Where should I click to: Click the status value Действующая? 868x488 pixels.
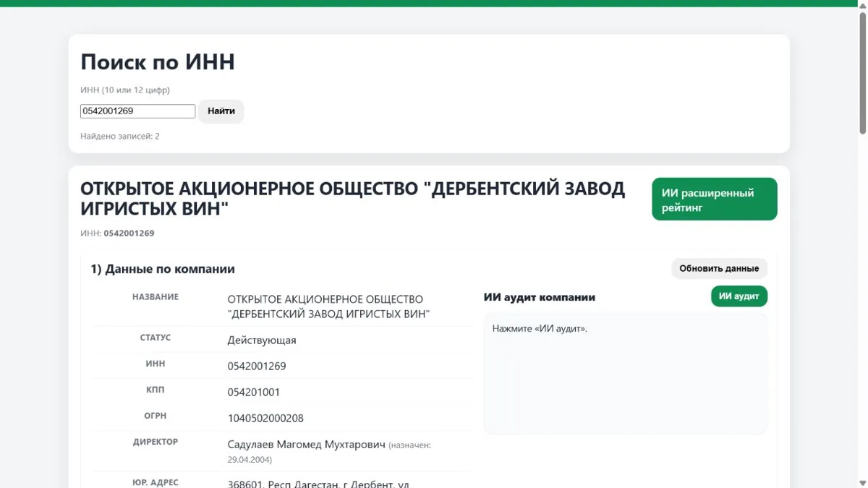pyautogui.click(x=262, y=340)
